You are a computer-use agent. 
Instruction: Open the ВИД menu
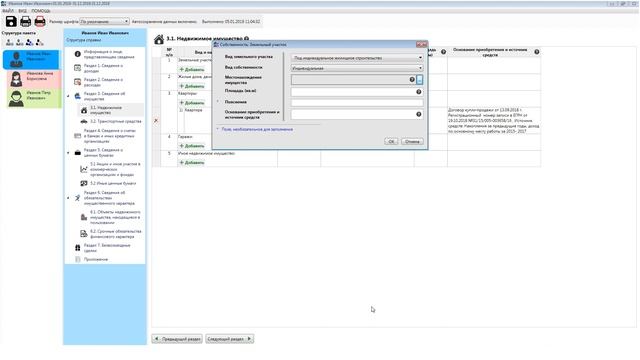[x=22, y=11]
